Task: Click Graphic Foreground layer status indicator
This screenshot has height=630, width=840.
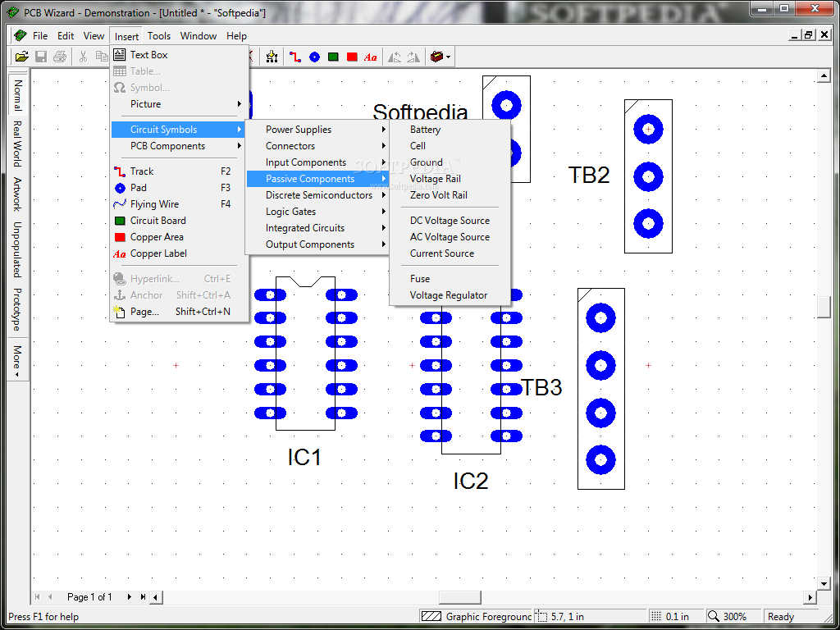Action: [476, 617]
